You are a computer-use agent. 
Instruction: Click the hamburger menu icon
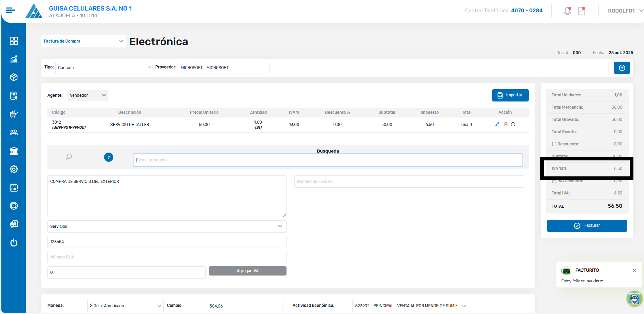coord(11,10)
